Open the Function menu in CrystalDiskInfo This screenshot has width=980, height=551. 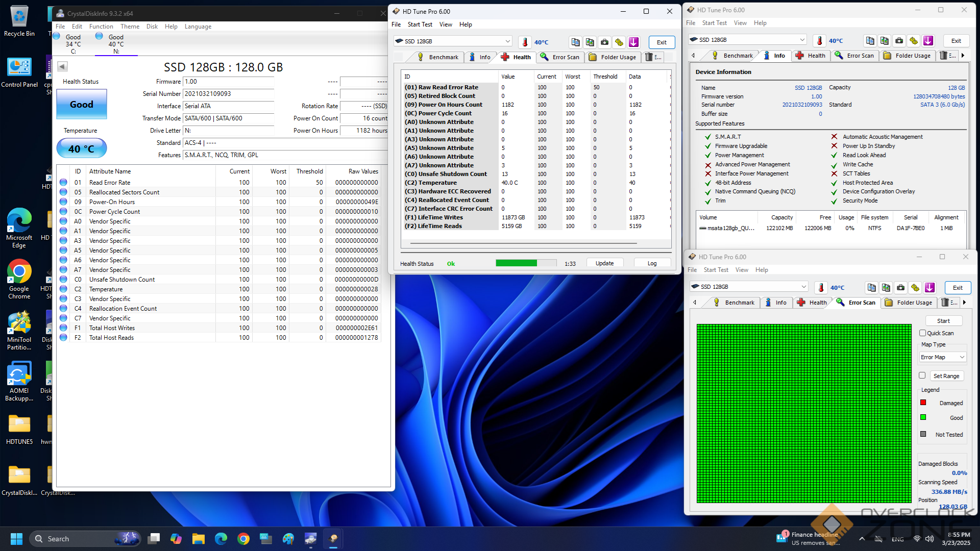(x=101, y=27)
